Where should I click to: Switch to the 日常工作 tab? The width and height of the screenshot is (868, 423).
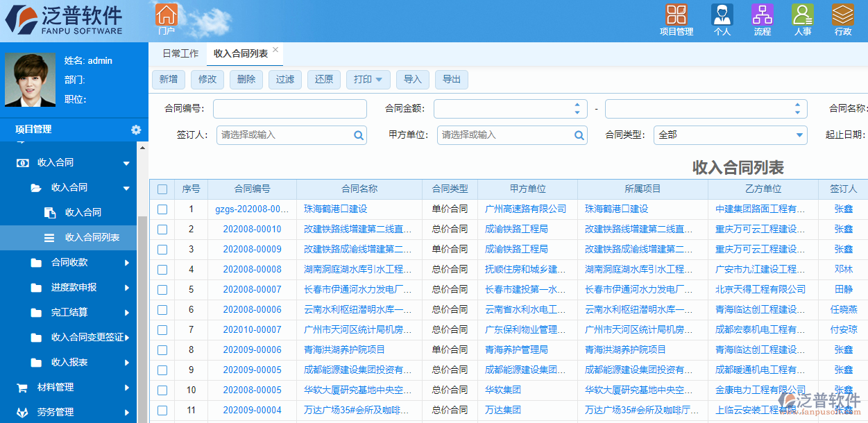coord(179,53)
